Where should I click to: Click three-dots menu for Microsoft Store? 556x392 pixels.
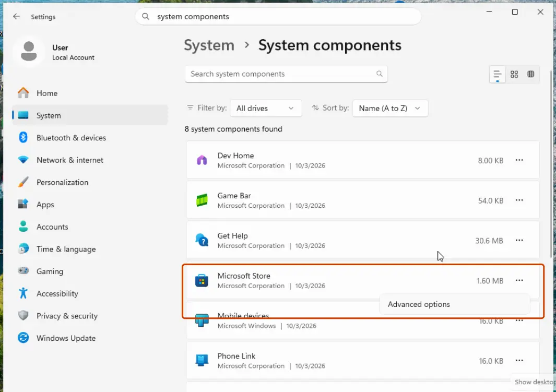click(519, 280)
